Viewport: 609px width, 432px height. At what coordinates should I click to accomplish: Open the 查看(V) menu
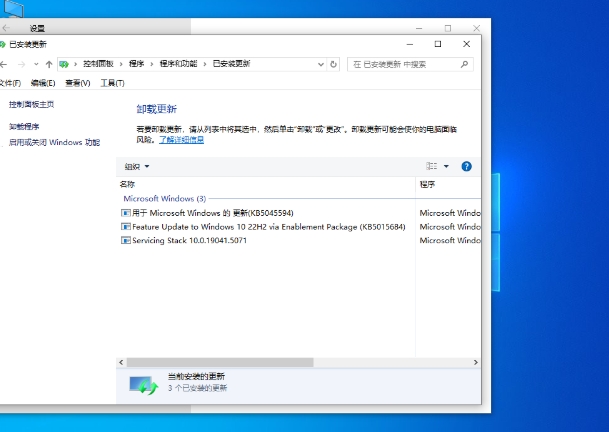[76, 83]
